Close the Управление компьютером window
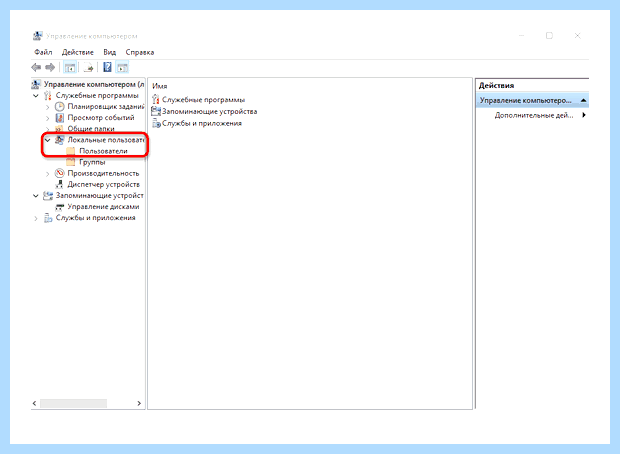The image size is (620, 454). point(577,36)
